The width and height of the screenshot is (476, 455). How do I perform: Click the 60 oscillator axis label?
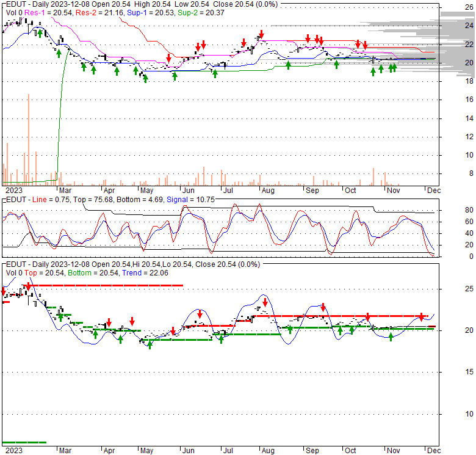point(469,222)
